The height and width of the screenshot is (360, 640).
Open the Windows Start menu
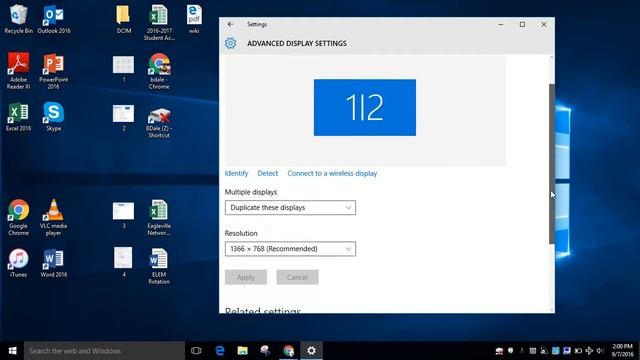(x=12, y=351)
